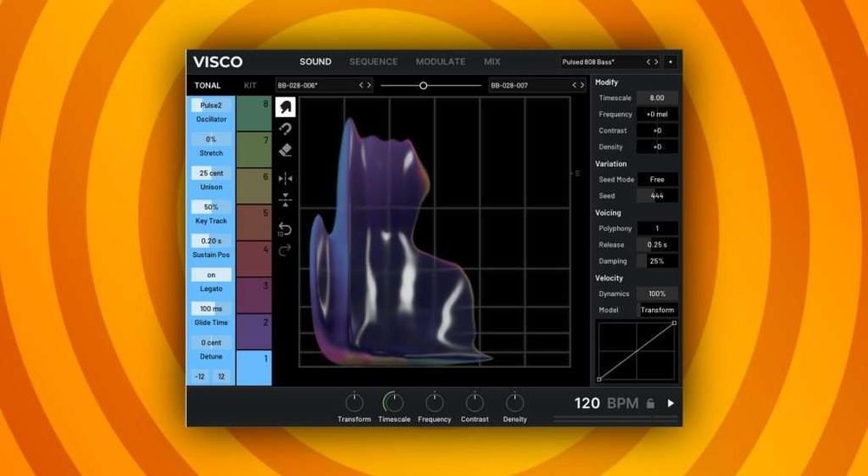Open the MODULATE tab

[441, 62]
